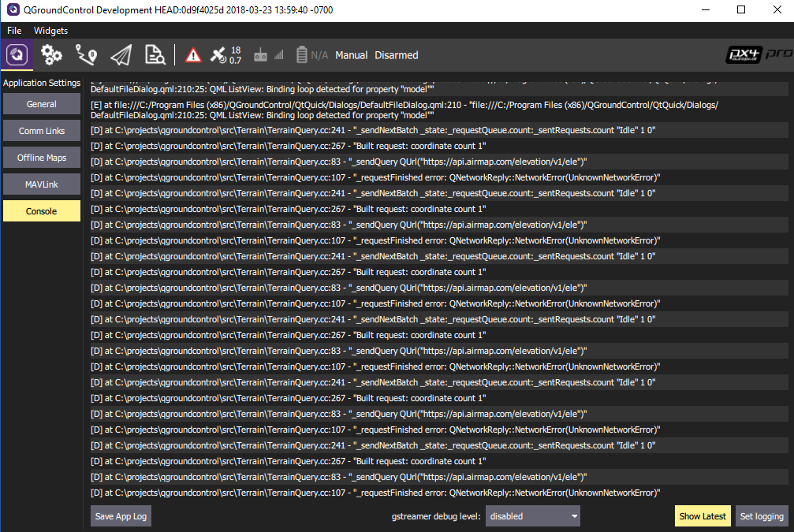The image size is (794, 532).
Task: Select the first Built request coordinate count line
Action: pyautogui.click(x=439, y=146)
